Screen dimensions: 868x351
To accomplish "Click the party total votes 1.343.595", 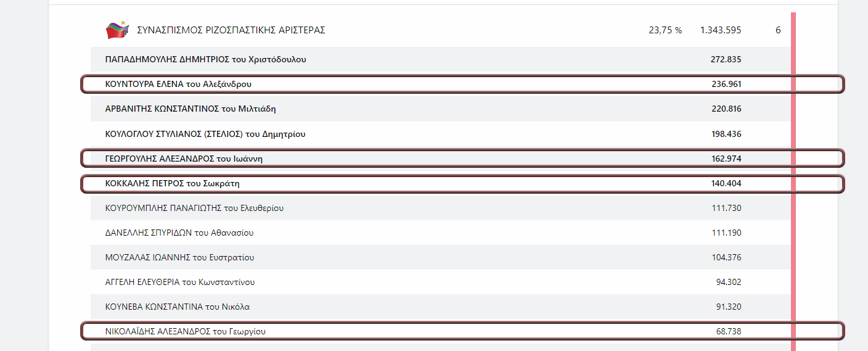I will [721, 30].
